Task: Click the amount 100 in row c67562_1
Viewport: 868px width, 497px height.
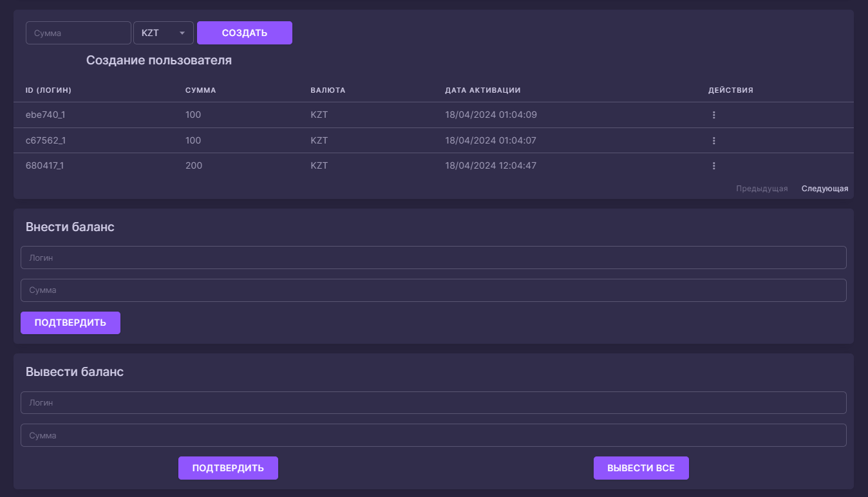Action: 193,140
